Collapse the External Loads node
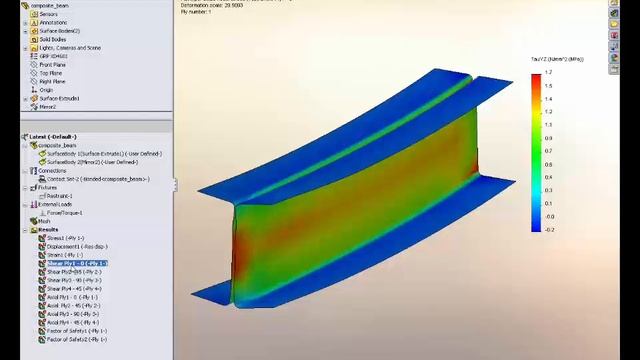The height and width of the screenshot is (360, 640). click(x=25, y=204)
